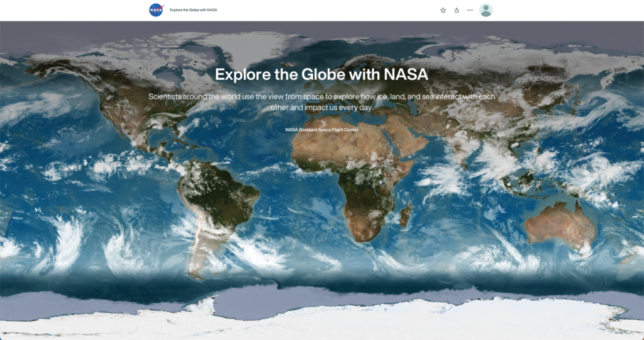Image resolution: width=644 pixels, height=340 pixels.
Task: Click 'NASA Goddard Space Flight Center' byline
Action: [x=321, y=130]
